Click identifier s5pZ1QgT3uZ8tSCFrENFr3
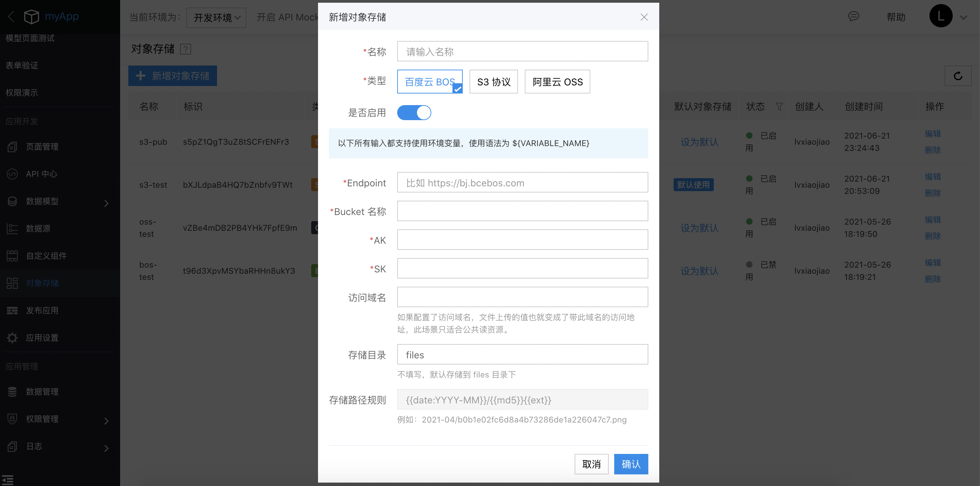This screenshot has width=980, height=486. (236, 142)
